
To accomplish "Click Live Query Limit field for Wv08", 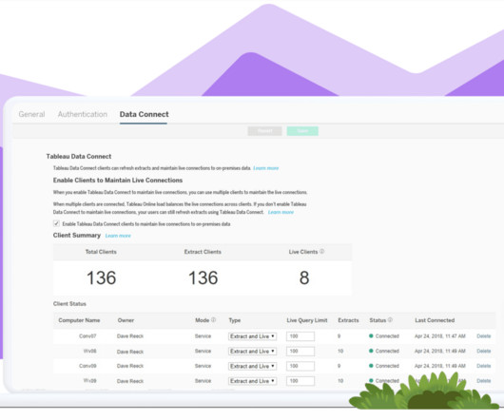I will tap(300, 352).
